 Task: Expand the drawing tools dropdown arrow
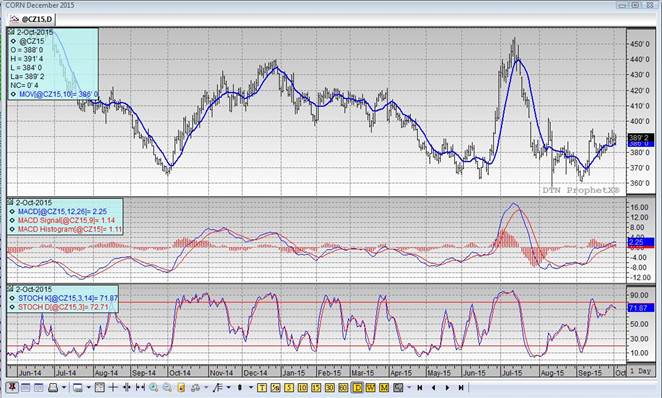tap(228, 387)
